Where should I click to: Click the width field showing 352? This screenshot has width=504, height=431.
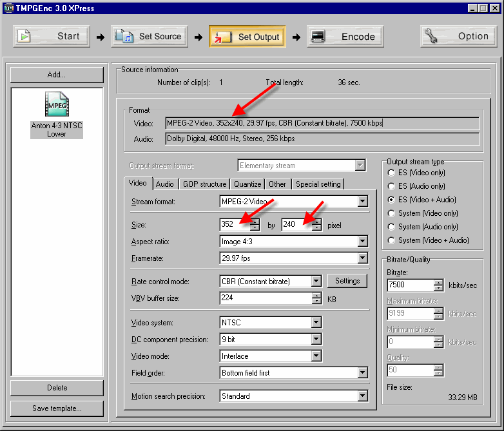[x=235, y=224]
